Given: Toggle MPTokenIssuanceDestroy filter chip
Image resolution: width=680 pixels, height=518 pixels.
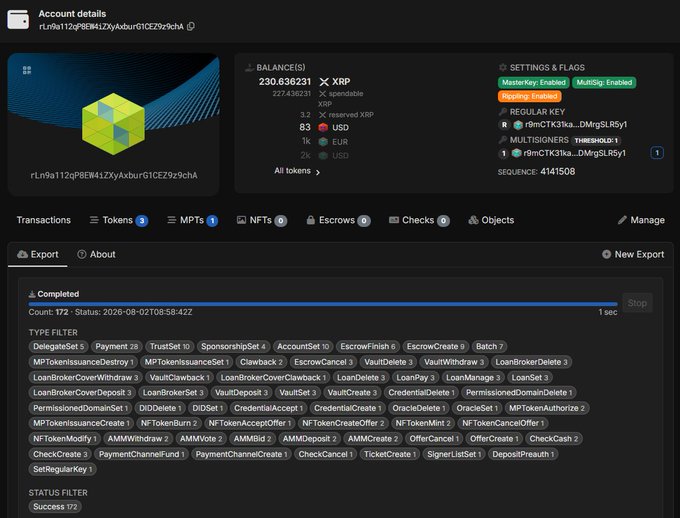Looking at the screenshot, I should (83, 362).
